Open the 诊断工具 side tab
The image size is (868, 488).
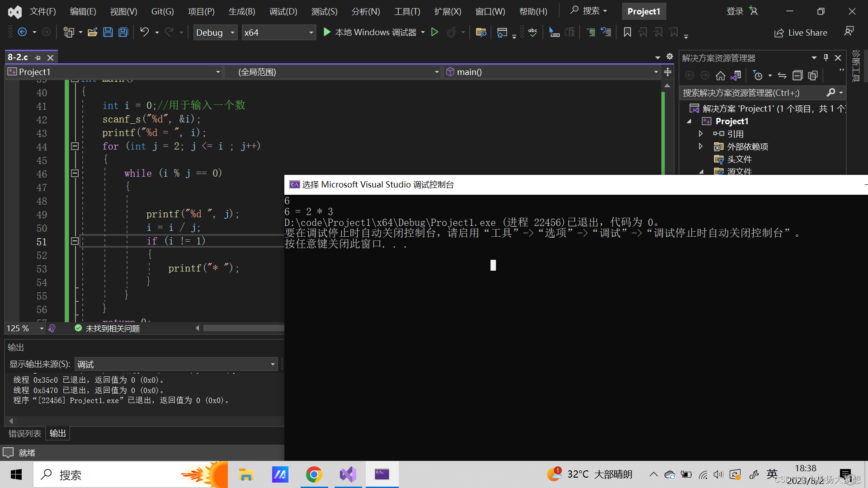[x=856, y=66]
